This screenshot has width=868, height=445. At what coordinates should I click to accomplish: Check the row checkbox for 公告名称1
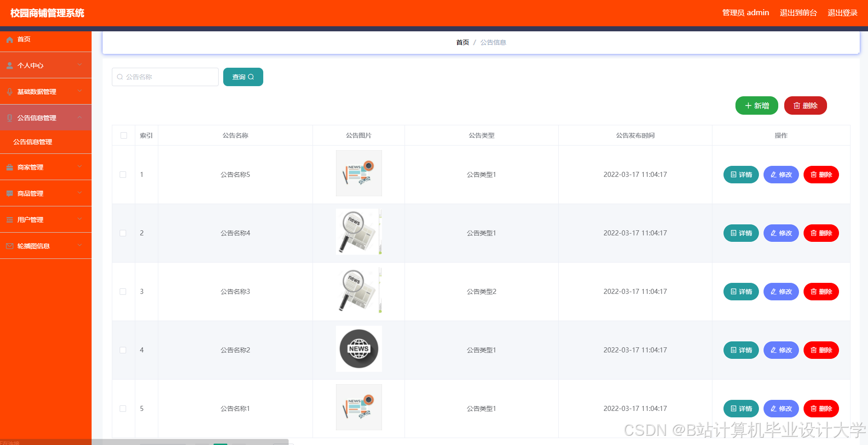pos(123,409)
